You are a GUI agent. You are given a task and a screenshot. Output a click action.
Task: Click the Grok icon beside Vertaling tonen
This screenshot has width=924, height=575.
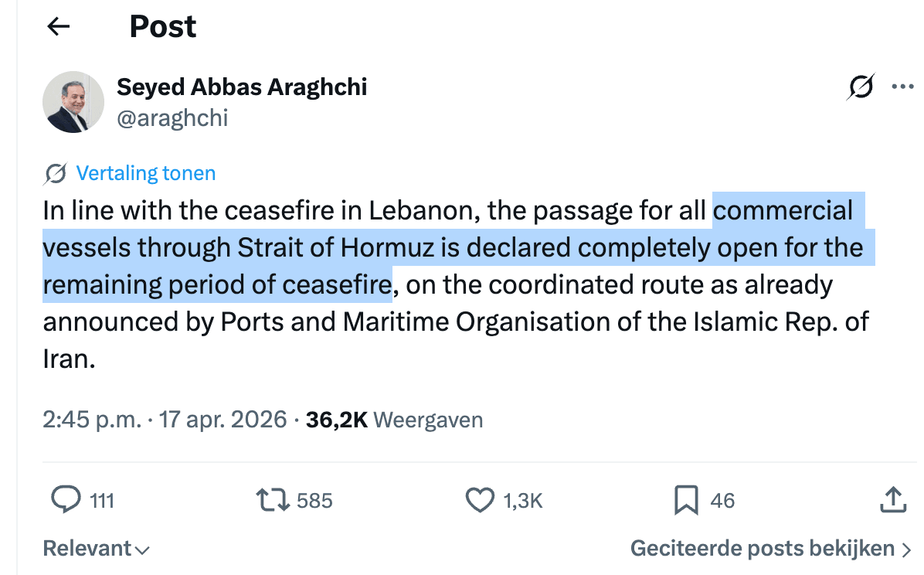tap(56, 174)
